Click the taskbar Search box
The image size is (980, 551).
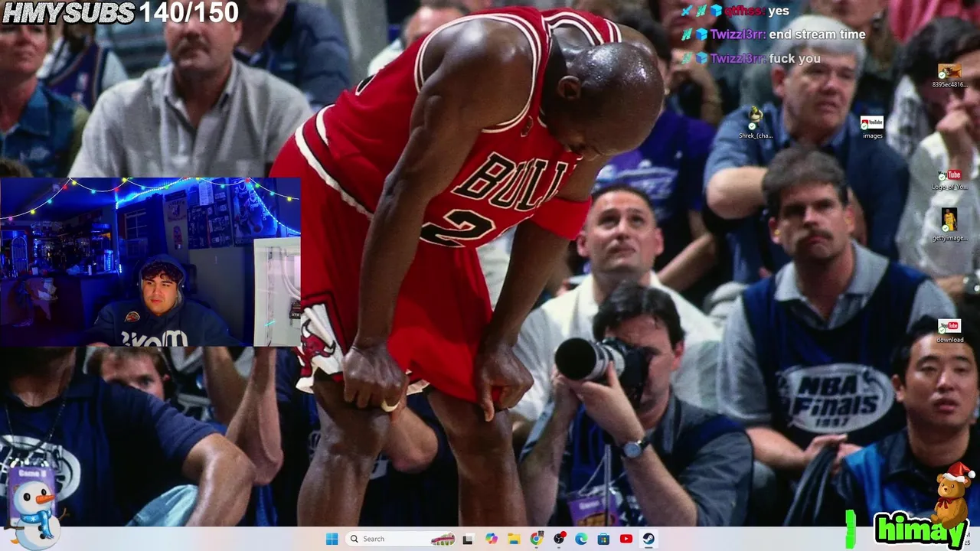[402, 539]
